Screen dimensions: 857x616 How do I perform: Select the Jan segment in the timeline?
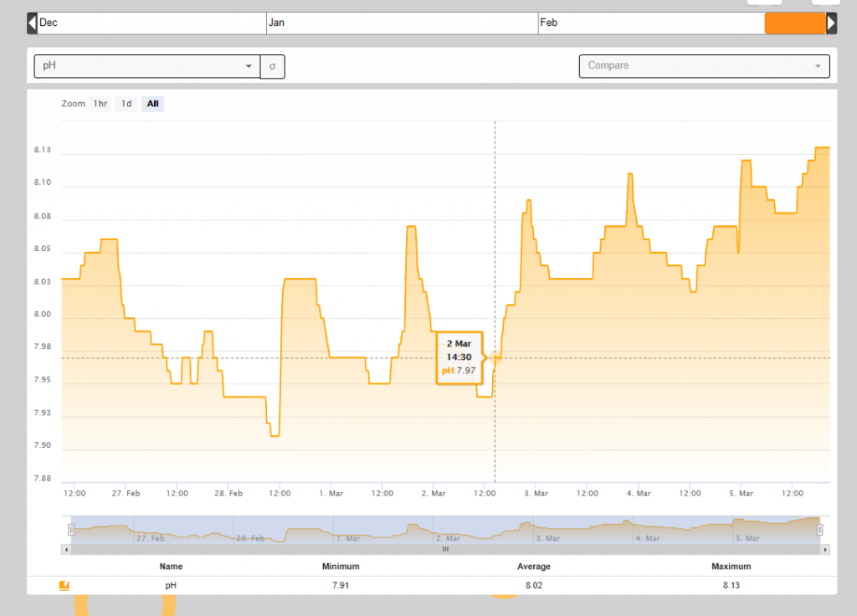pyautogui.click(x=402, y=23)
